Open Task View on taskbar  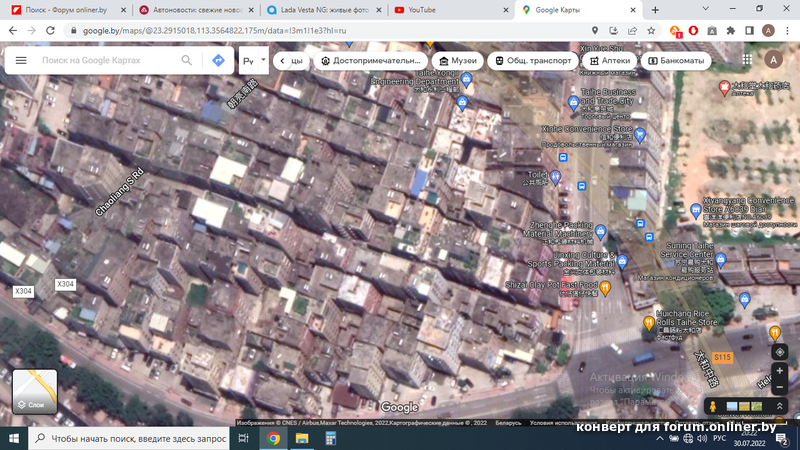[x=243, y=438]
